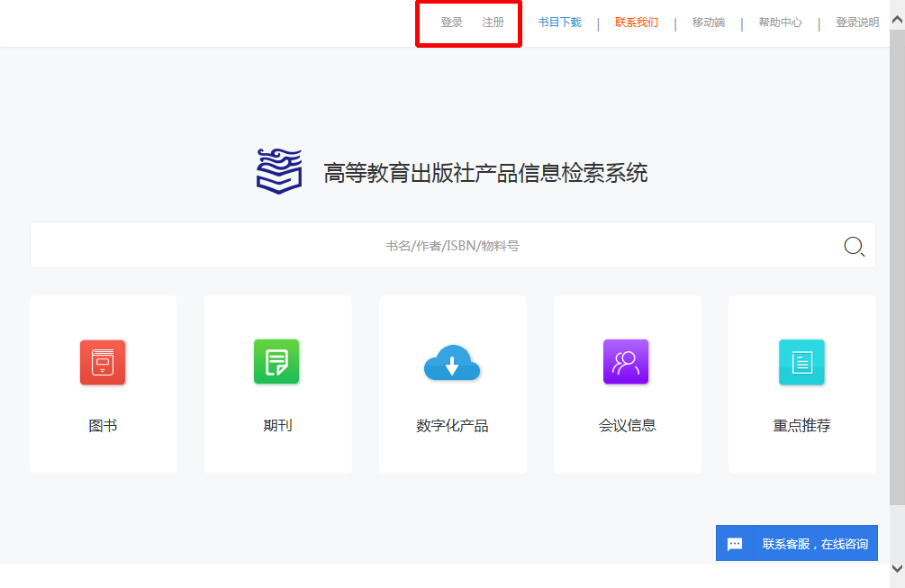Open the 书目下载 catalog download link

(x=559, y=23)
